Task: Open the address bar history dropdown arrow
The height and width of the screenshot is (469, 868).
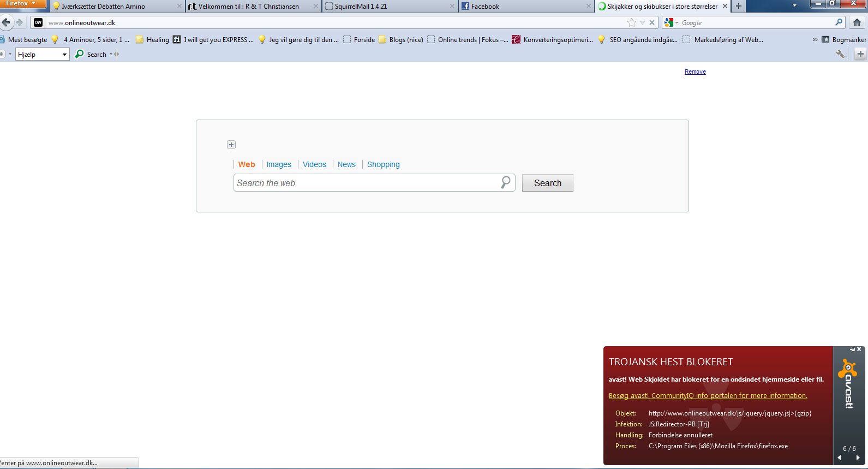Action: [642, 22]
